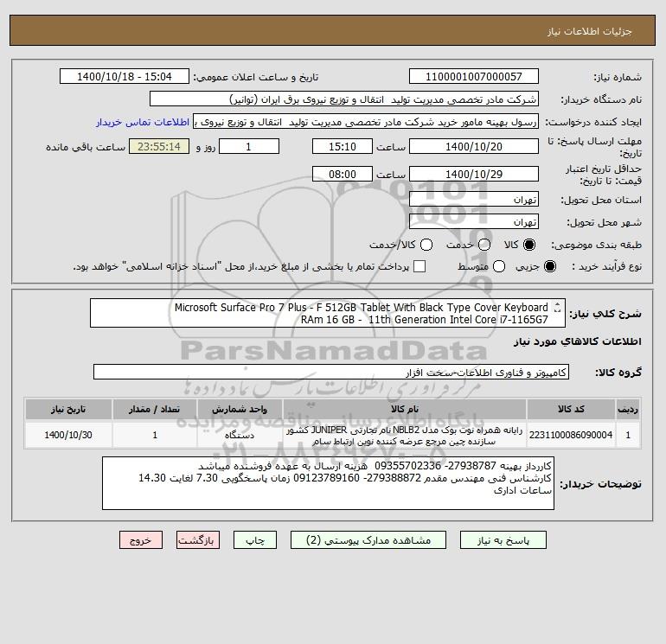Click the delivery province field تهران
Screen dimensions: 666x644
pyautogui.click(x=474, y=199)
